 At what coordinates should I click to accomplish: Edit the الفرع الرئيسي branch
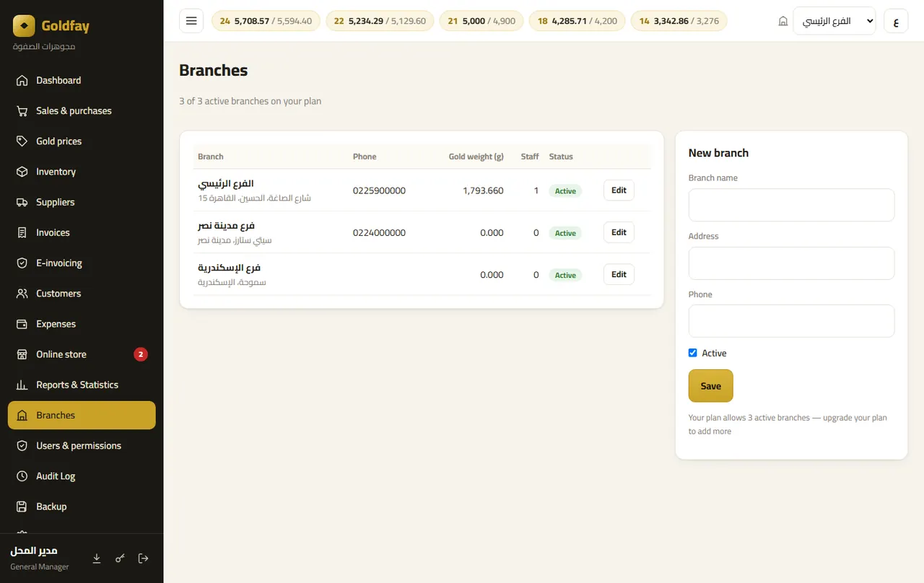coord(619,190)
